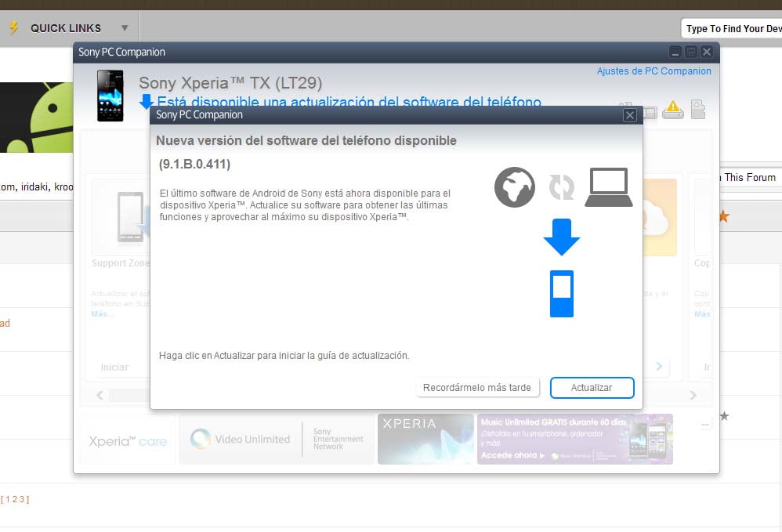Image resolution: width=782 pixels, height=532 pixels.
Task: Minimize the main Sony PC Companion window
Action: (675, 52)
